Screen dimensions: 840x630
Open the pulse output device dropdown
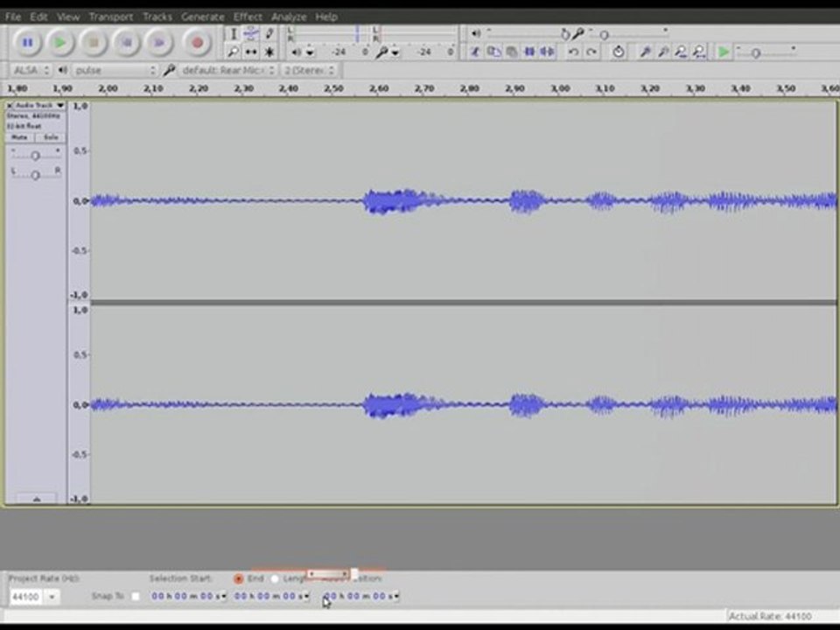click(x=115, y=70)
